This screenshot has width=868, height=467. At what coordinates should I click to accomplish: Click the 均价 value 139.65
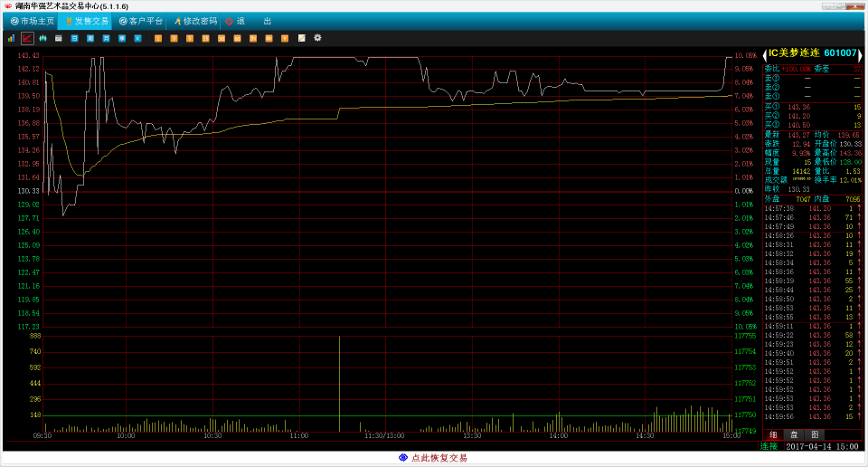click(849, 135)
